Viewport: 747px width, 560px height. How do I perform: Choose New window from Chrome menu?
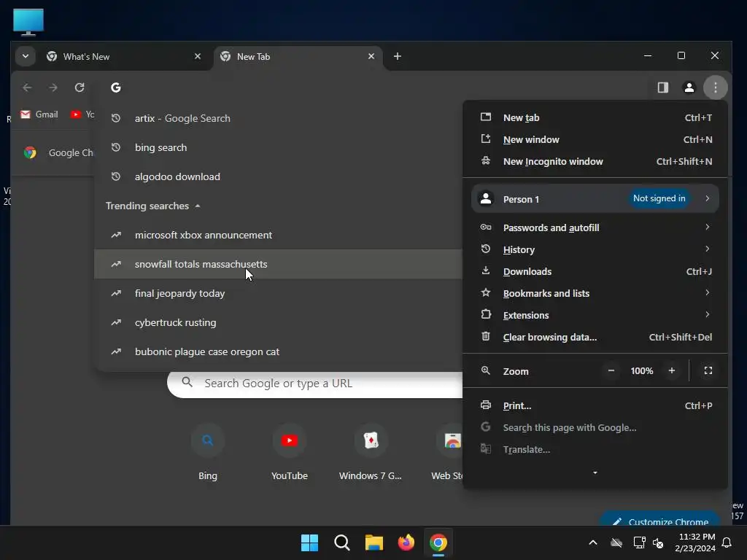[x=595, y=139]
